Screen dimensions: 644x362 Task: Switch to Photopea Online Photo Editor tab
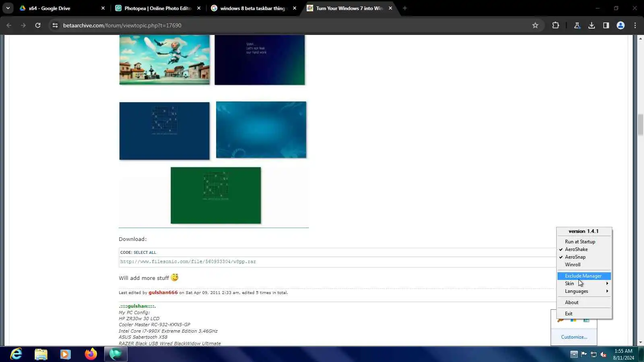click(x=158, y=8)
